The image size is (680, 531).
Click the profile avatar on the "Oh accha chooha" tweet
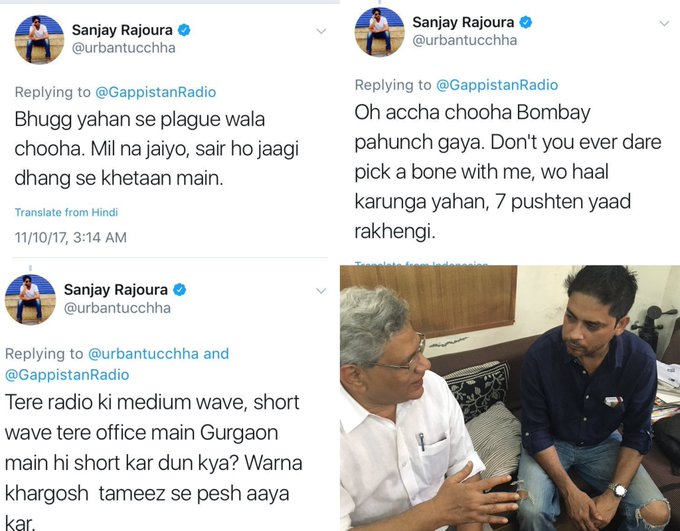(380, 31)
